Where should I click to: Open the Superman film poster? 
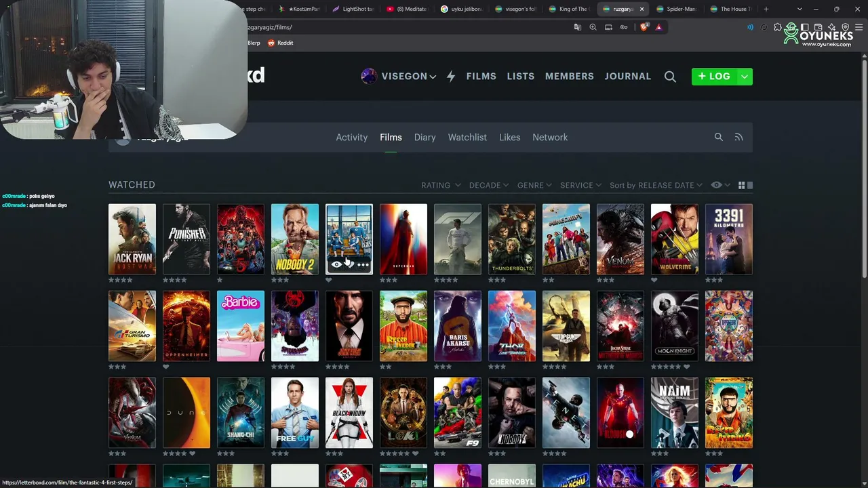[403, 239]
